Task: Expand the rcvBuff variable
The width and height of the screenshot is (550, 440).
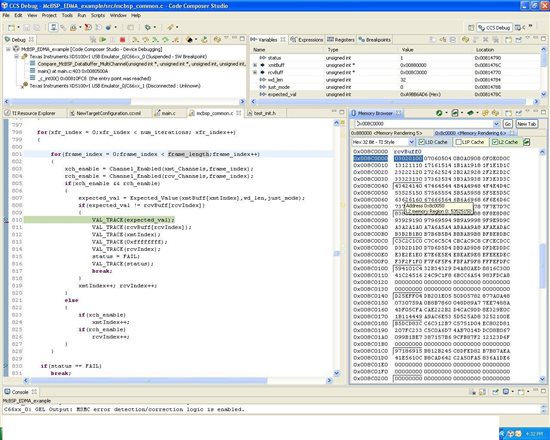Action: point(255,73)
